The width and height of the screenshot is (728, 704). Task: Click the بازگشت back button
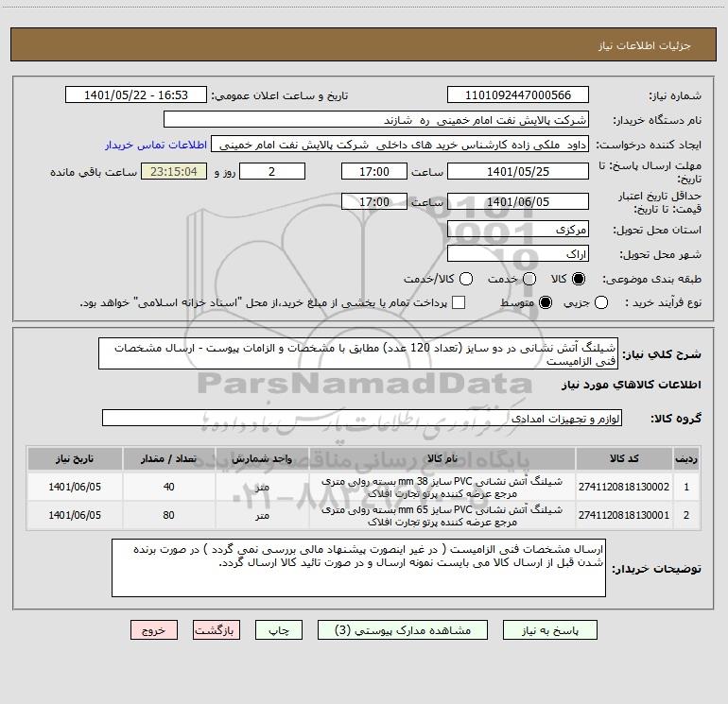point(217,630)
